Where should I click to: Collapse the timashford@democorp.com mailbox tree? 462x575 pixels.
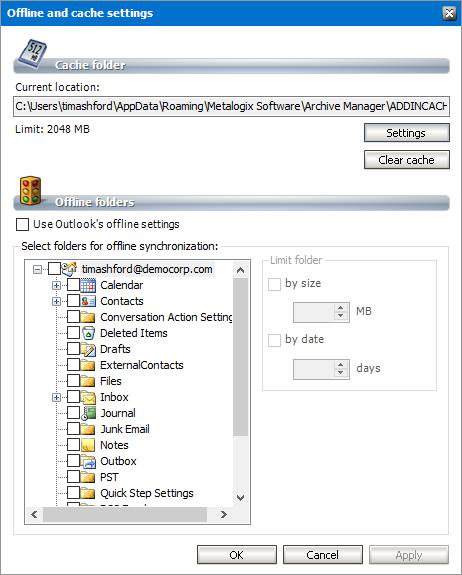[37, 270]
